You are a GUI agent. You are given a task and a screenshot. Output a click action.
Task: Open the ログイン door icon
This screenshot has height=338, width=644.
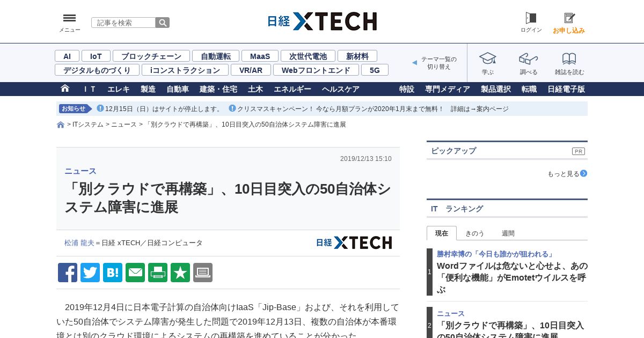click(531, 18)
